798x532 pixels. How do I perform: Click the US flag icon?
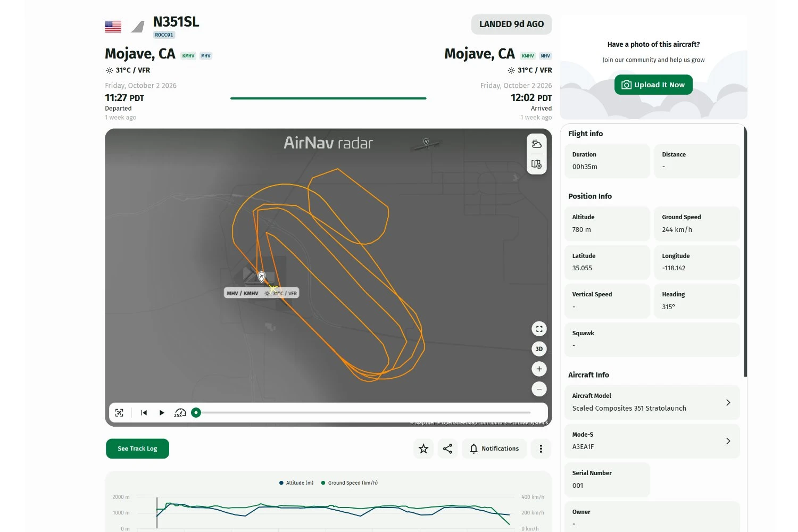point(113,27)
